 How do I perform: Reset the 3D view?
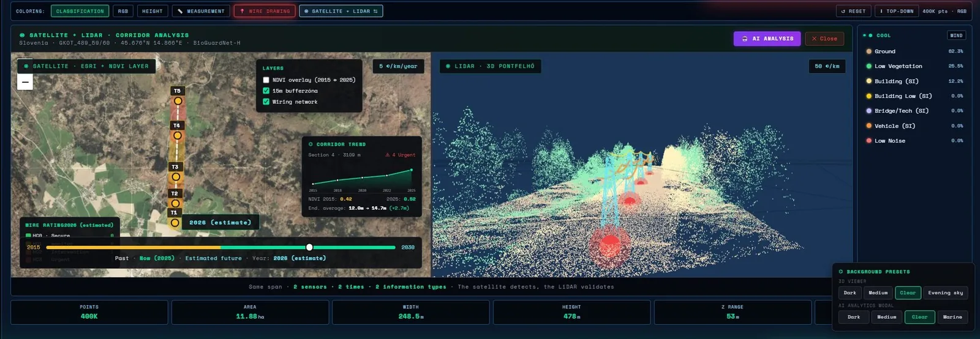coord(853,11)
